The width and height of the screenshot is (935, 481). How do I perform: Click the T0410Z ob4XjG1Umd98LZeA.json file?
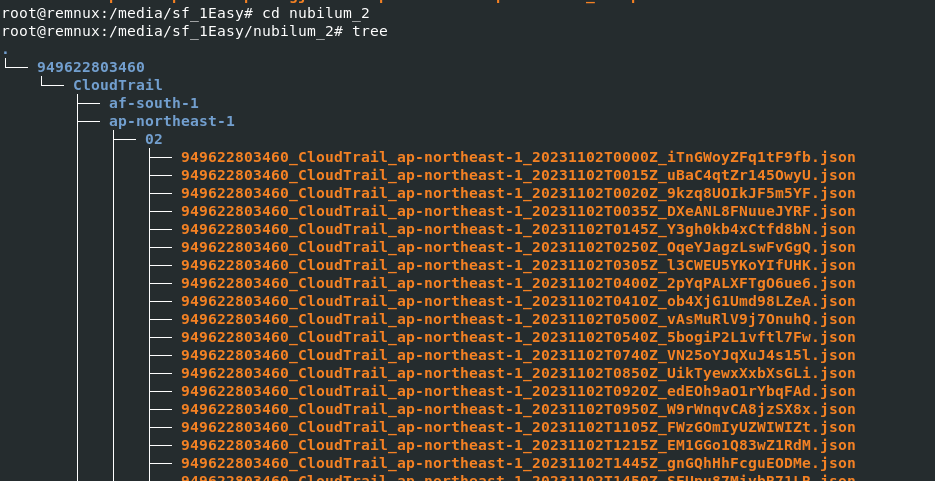pyautogui.click(x=518, y=301)
